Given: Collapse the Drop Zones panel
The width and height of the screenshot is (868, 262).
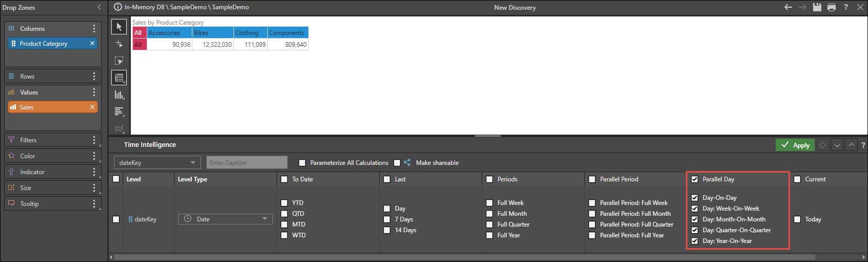Looking at the screenshot, I should (99, 8).
